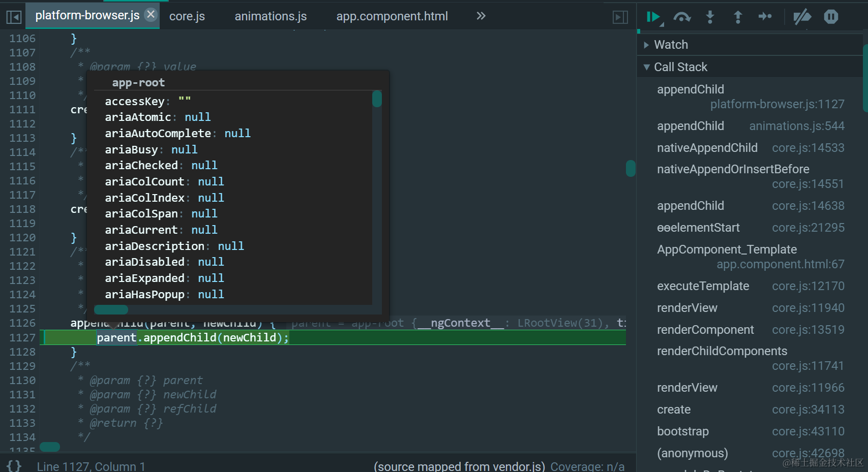The height and width of the screenshot is (472, 868).
Task: Click the ariaHasPopup property row
Action: point(164,294)
